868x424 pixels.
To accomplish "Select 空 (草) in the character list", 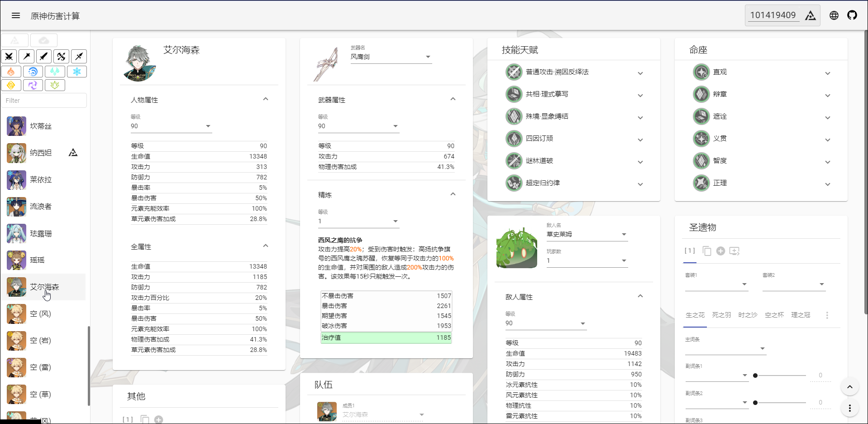I will tap(43, 395).
